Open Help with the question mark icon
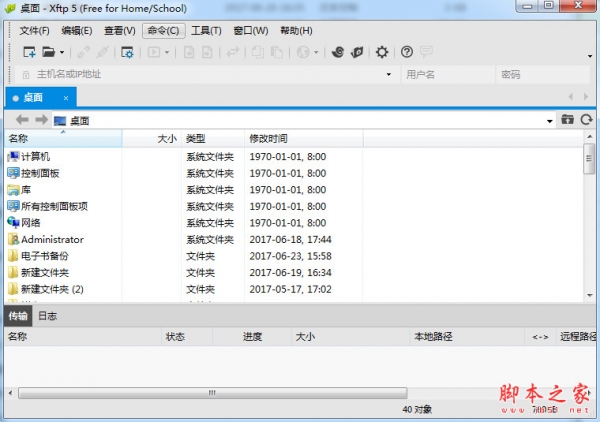600x422 pixels. (x=407, y=52)
